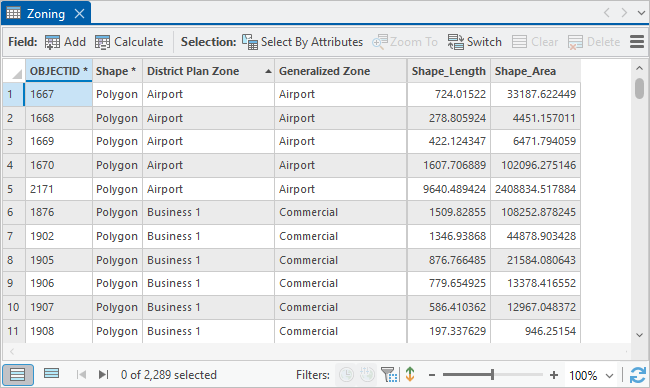The width and height of the screenshot is (650, 388).
Task: Click the OBJECTID column header
Action: coord(59,71)
